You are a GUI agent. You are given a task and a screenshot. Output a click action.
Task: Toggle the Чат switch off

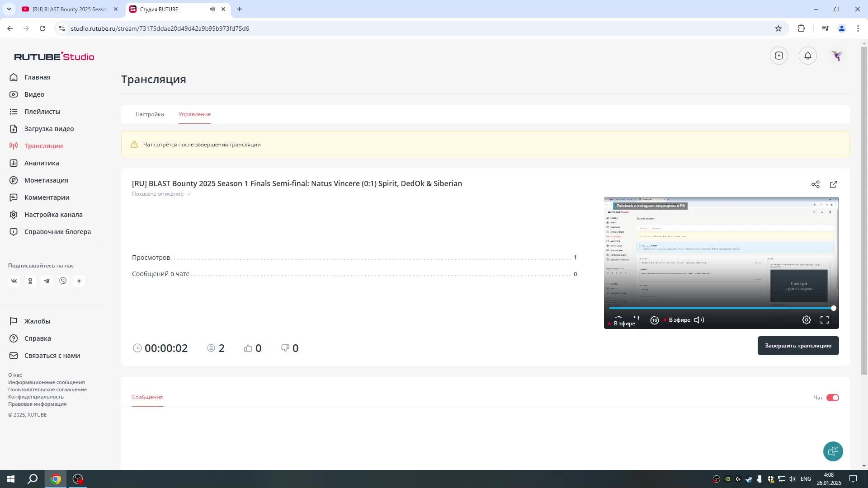[832, 398]
